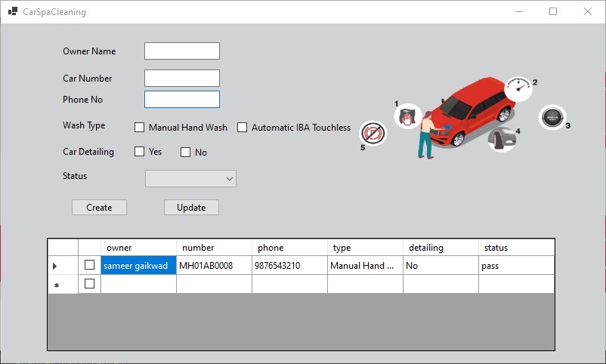Check the Automatic IBA Touchless option
This screenshot has width=606, height=364.
pos(242,128)
